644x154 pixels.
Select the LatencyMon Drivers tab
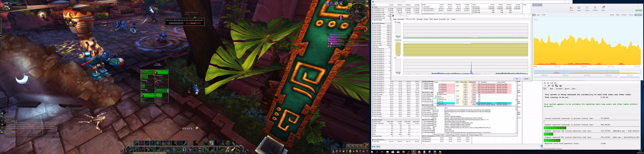coord(567,89)
